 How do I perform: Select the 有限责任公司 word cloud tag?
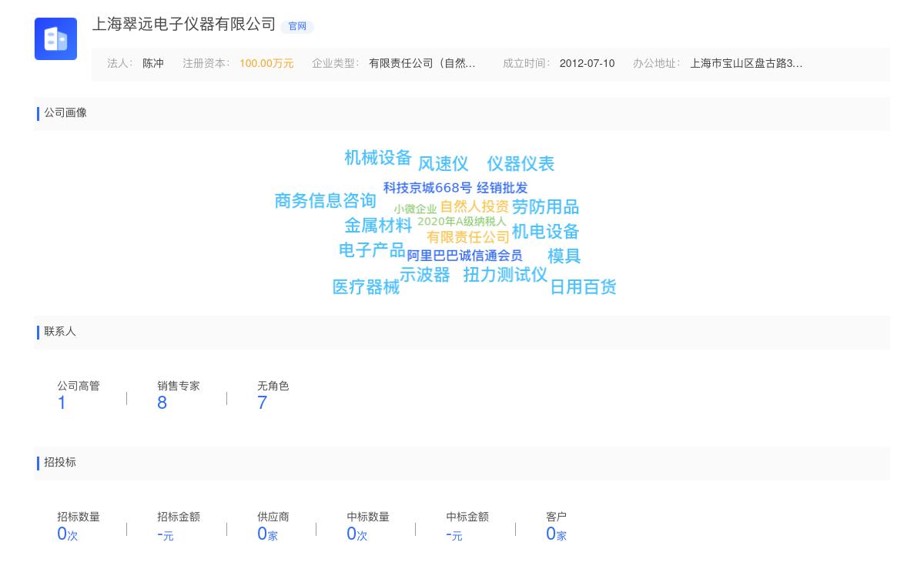click(468, 237)
